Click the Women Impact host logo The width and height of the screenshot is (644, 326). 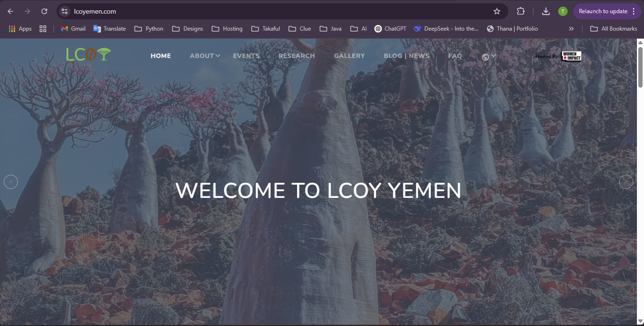coord(571,56)
